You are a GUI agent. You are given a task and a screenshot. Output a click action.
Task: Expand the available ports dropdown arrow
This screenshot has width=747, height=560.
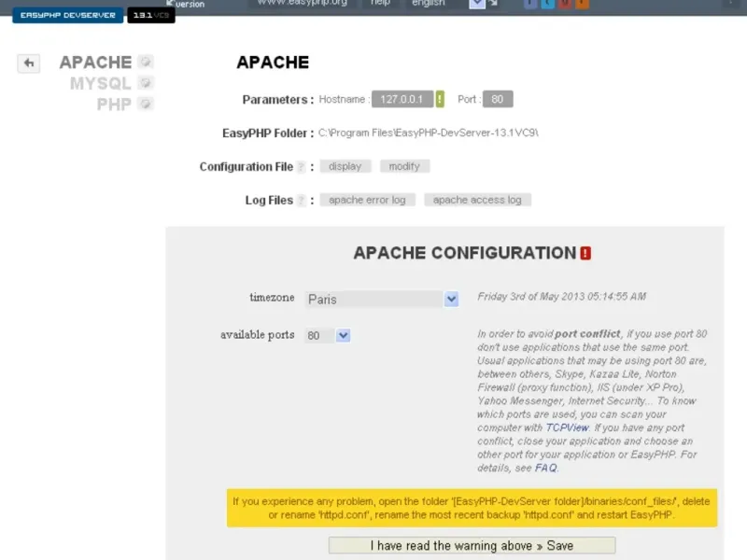(343, 335)
